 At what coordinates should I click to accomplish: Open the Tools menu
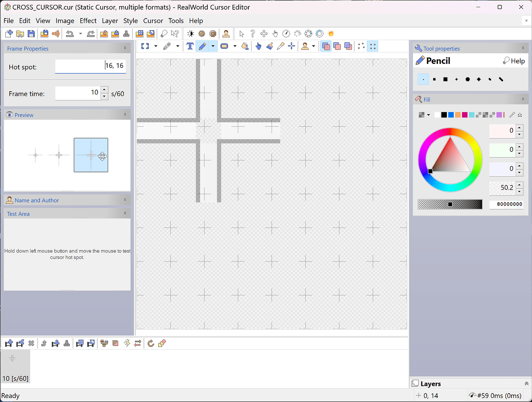(176, 21)
